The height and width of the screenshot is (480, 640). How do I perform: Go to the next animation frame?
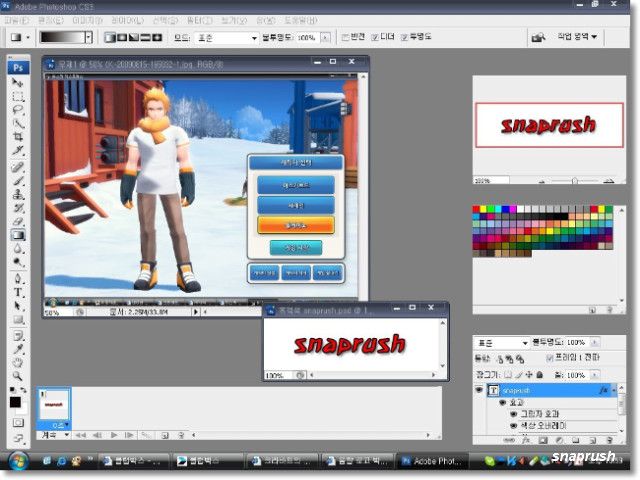point(129,436)
